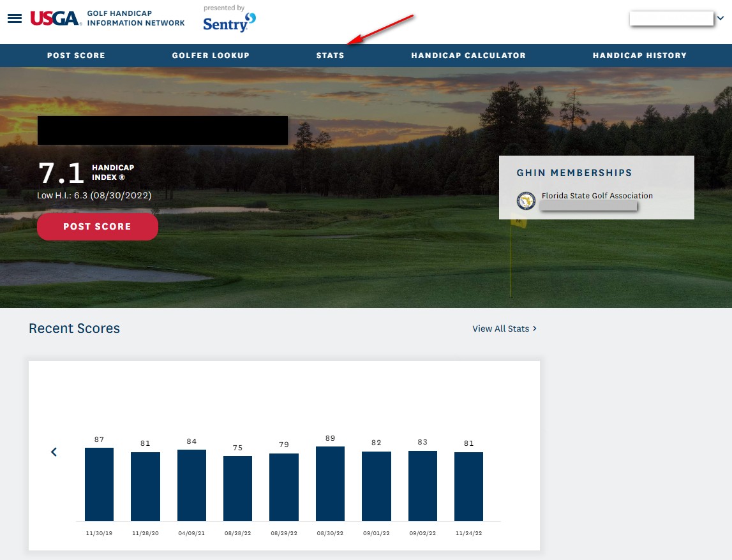This screenshot has width=732, height=560.
Task: Click the 11/30/19 score bar
Action: coord(99,484)
